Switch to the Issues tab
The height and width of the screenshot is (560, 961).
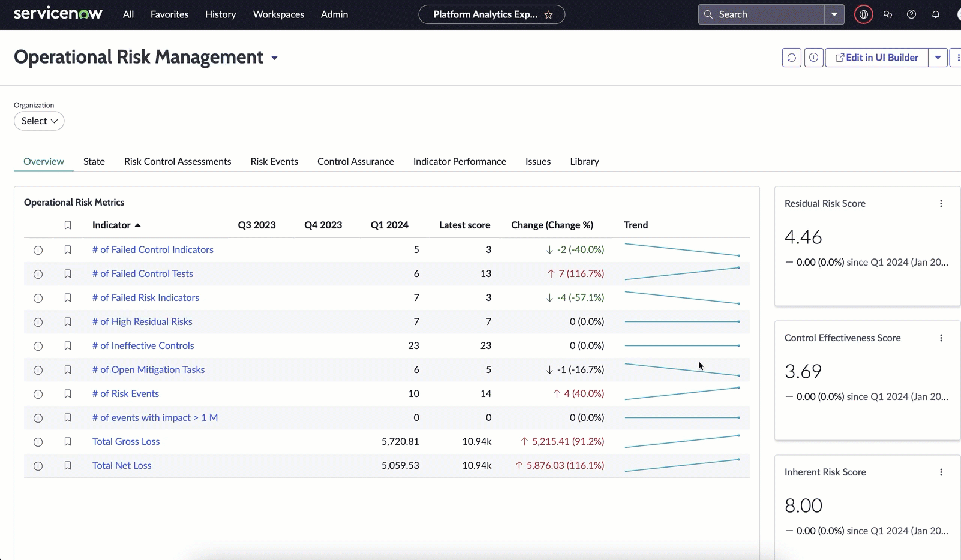click(x=538, y=161)
